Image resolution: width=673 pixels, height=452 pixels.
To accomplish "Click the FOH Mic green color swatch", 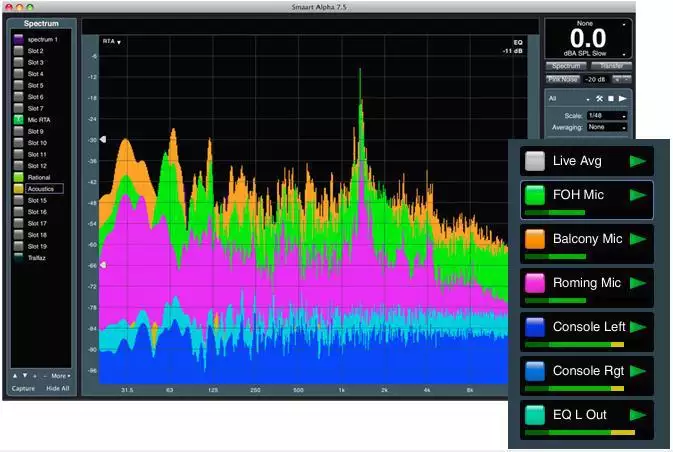I will point(535,195).
